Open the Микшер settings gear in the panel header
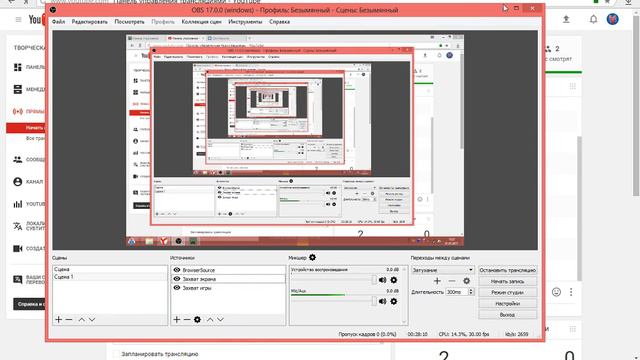 (x=312, y=258)
